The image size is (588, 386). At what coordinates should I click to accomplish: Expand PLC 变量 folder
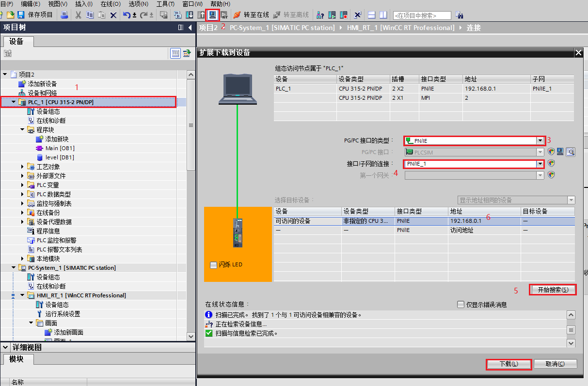point(22,185)
